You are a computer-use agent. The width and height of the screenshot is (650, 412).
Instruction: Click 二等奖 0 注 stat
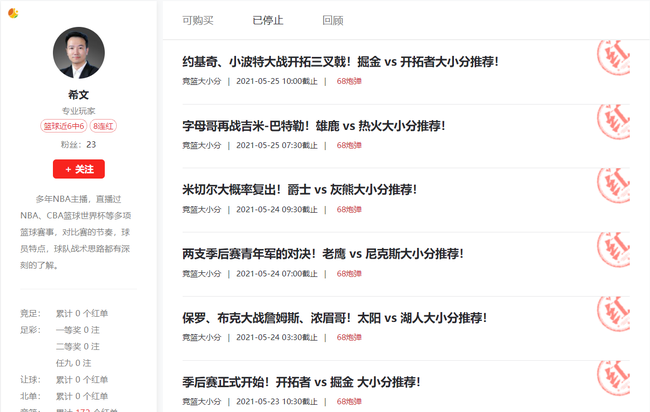[x=78, y=347]
